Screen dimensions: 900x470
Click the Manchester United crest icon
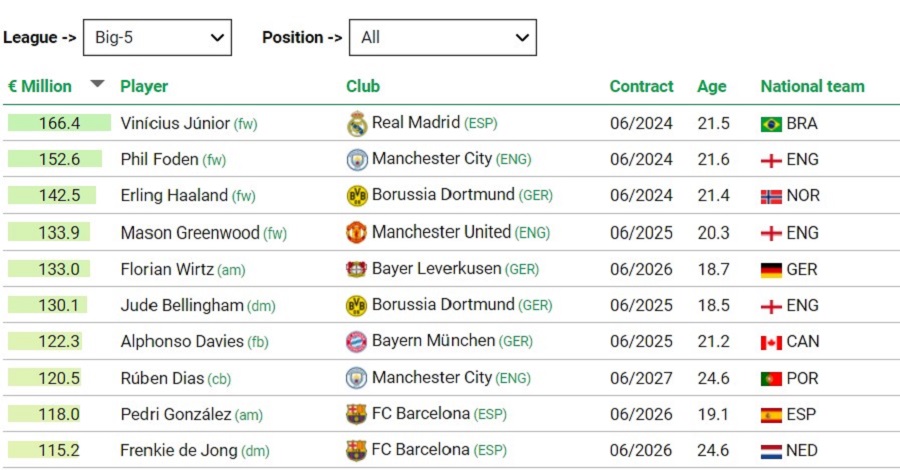357,232
